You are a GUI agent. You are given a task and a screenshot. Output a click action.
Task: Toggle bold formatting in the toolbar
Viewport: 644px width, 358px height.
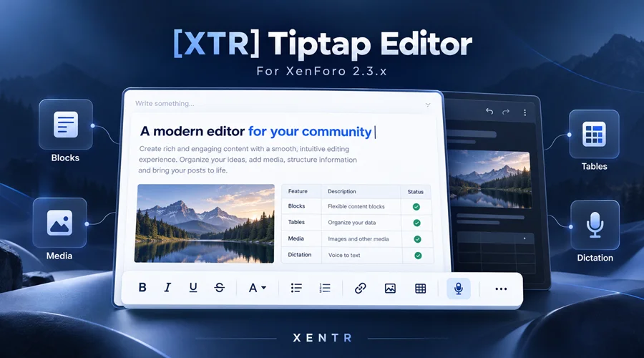(x=142, y=287)
